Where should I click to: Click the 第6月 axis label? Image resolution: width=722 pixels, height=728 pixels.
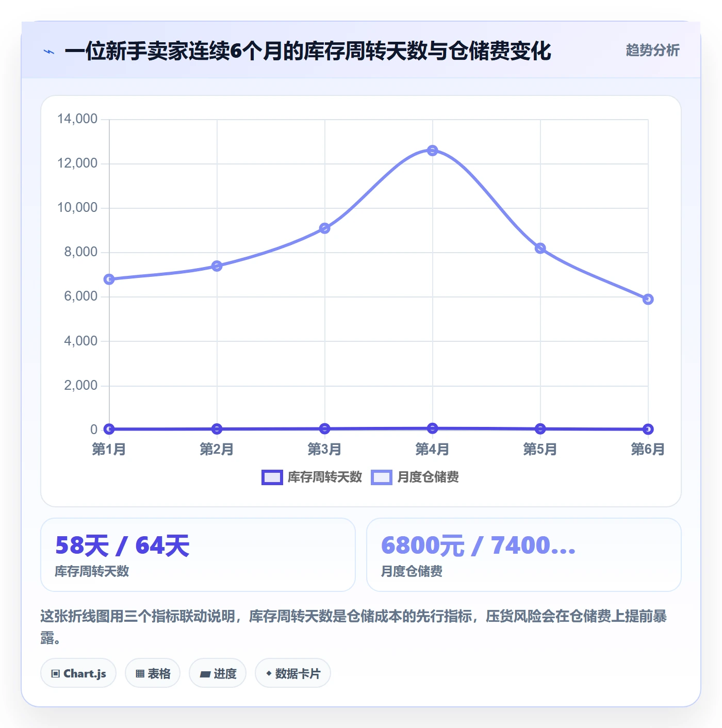[648, 449]
